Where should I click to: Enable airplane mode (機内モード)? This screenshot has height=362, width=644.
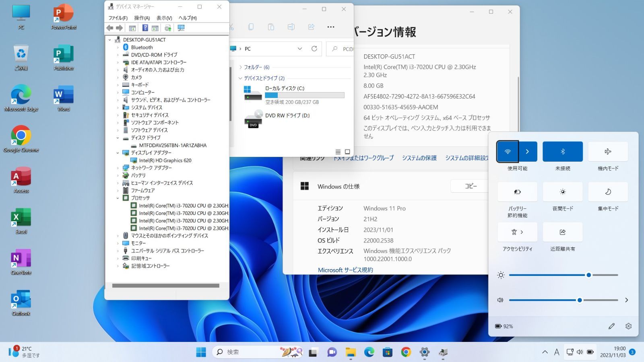point(608,151)
